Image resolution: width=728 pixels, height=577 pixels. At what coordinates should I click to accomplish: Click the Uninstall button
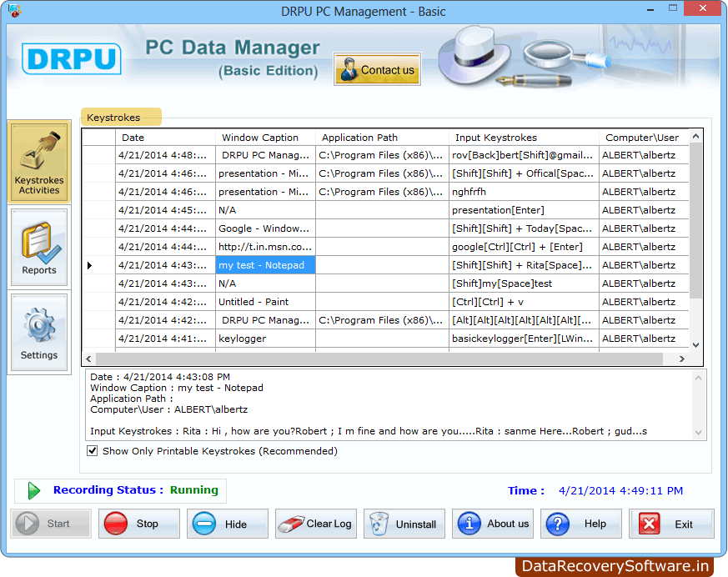click(x=404, y=524)
